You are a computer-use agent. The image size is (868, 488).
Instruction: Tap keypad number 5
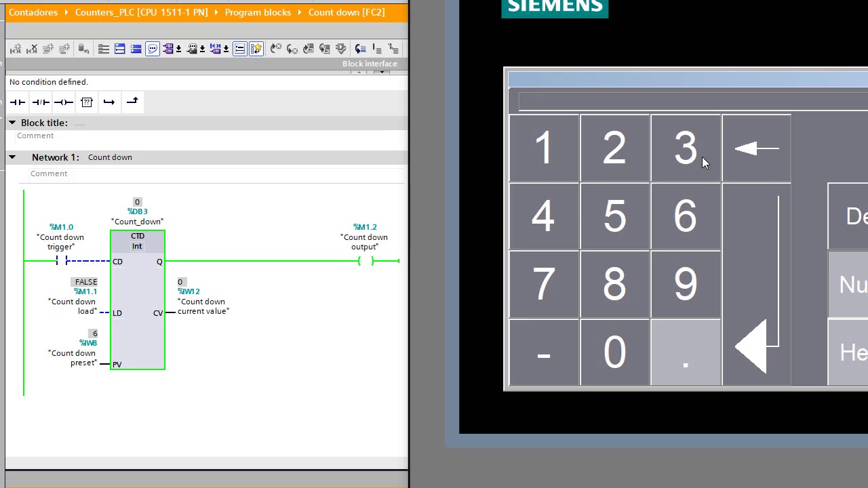pyautogui.click(x=615, y=217)
